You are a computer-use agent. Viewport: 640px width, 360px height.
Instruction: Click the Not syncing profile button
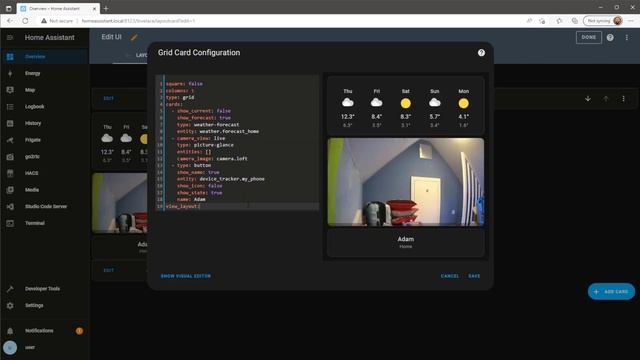pyautogui.click(x=604, y=21)
